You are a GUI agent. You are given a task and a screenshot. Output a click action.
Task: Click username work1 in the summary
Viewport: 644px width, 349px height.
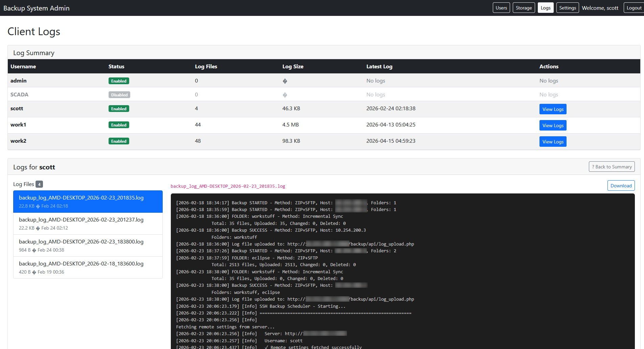[18, 124]
